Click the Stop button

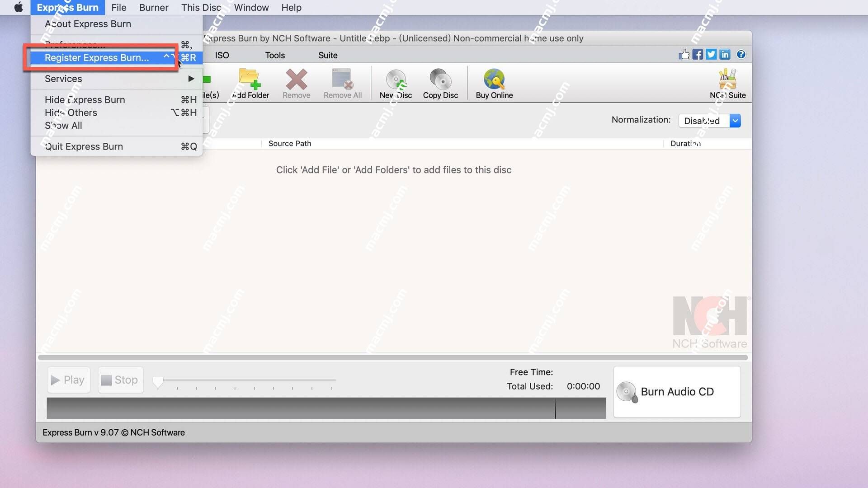point(120,380)
